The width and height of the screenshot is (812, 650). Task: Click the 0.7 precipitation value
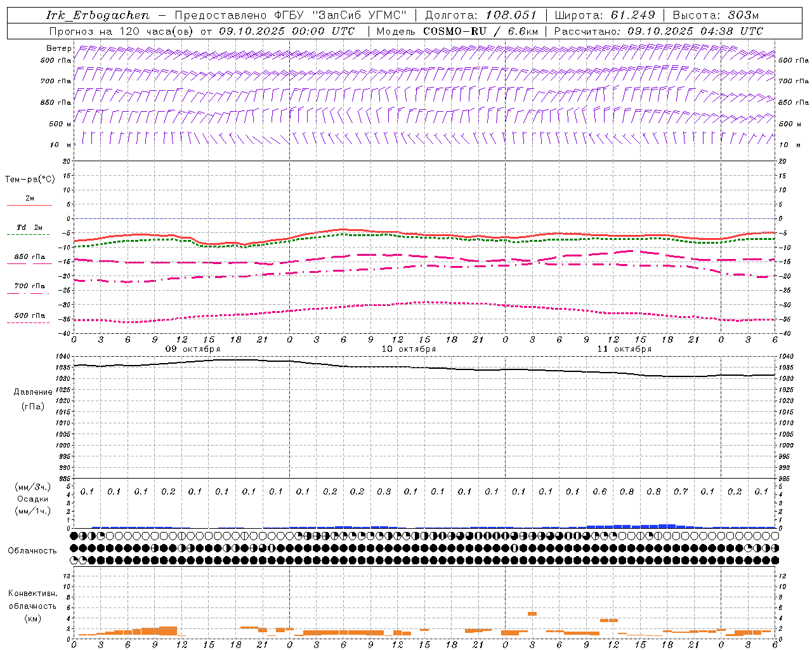(681, 491)
